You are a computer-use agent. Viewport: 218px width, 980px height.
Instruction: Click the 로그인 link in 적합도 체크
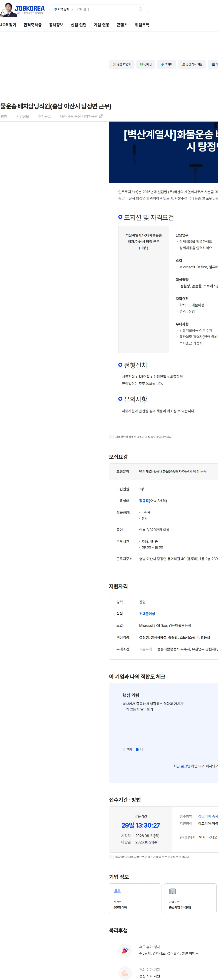tap(185, 766)
